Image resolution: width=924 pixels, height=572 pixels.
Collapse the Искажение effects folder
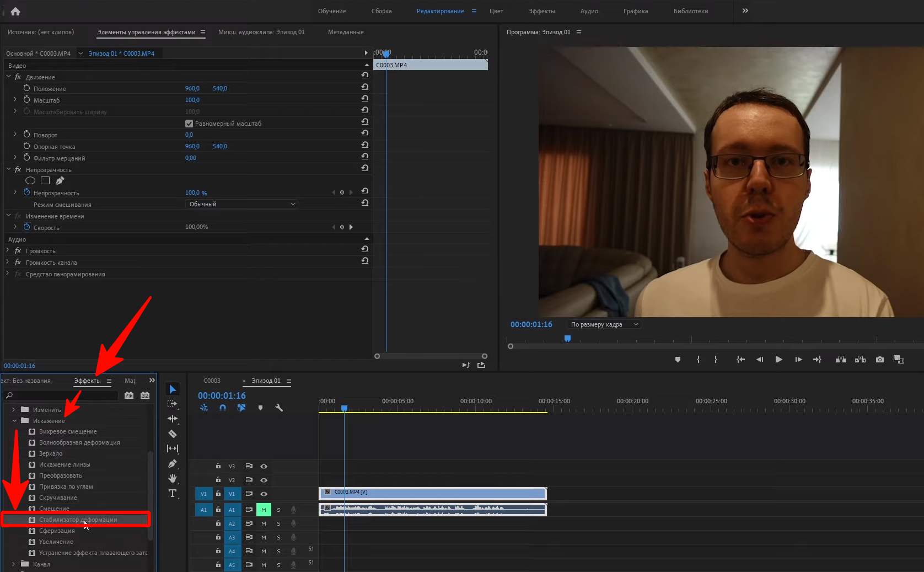click(14, 421)
